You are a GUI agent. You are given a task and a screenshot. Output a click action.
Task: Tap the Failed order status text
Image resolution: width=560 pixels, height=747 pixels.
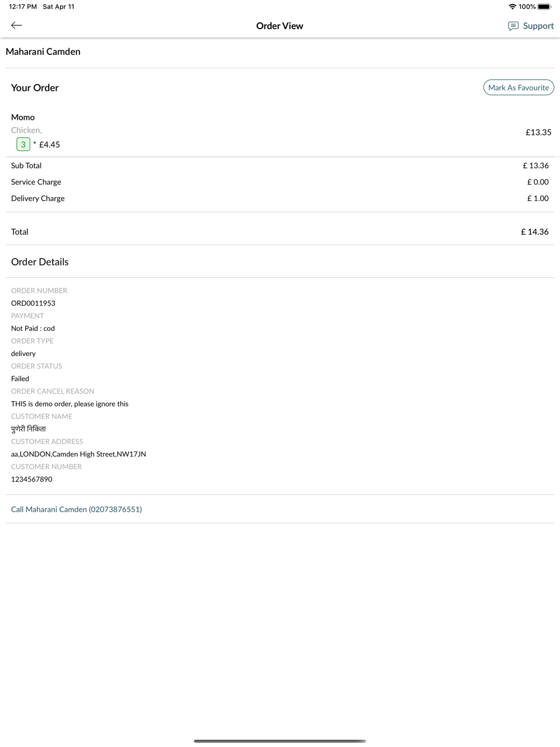click(x=20, y=379)
